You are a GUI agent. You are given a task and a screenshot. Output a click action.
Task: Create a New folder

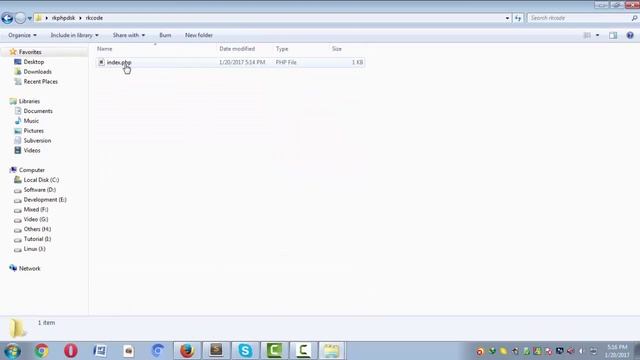(x=199, y=35)
